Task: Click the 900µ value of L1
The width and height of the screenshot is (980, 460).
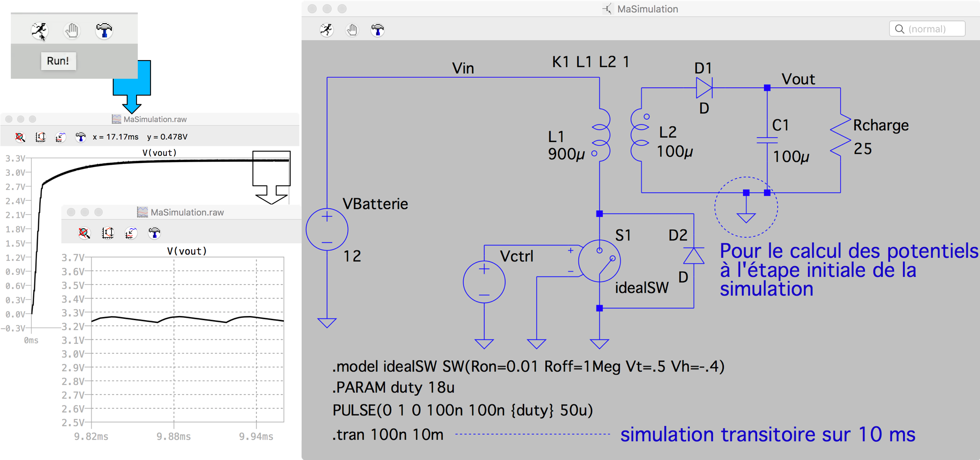Action: click(x=566, y=154)
